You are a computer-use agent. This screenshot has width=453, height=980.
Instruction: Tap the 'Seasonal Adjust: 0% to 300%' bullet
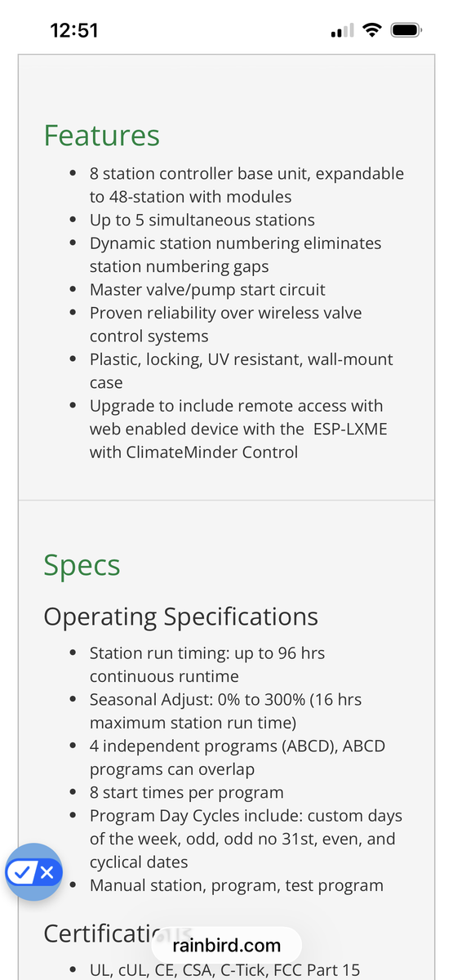tap(225, 711)
